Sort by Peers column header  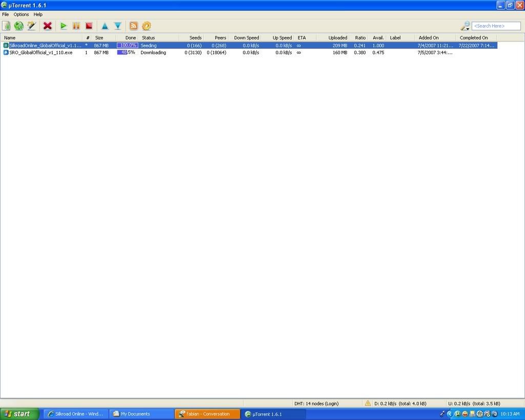pos(216,38)
